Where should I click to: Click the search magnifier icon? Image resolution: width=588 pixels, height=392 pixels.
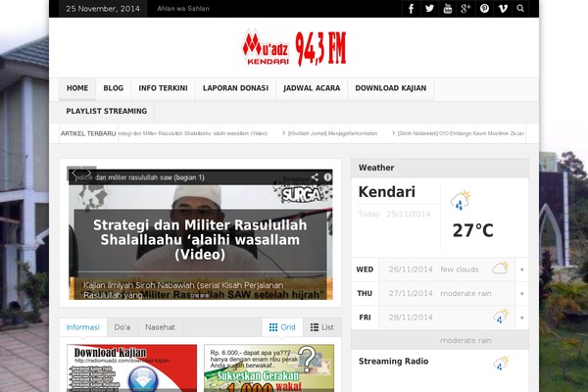(520, 8)
